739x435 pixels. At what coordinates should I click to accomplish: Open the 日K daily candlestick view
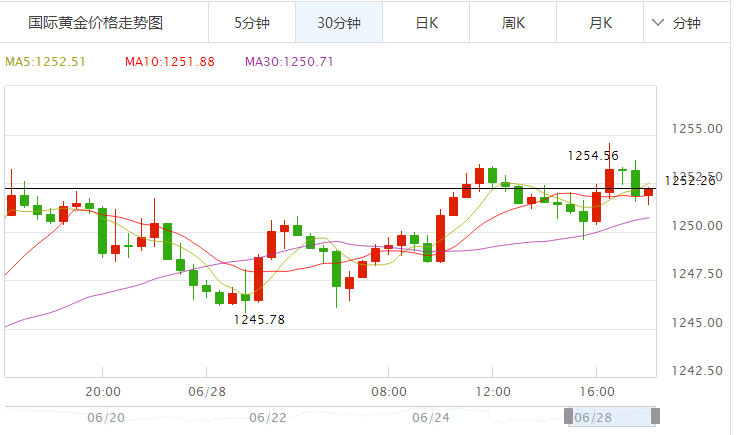(426, 22)
